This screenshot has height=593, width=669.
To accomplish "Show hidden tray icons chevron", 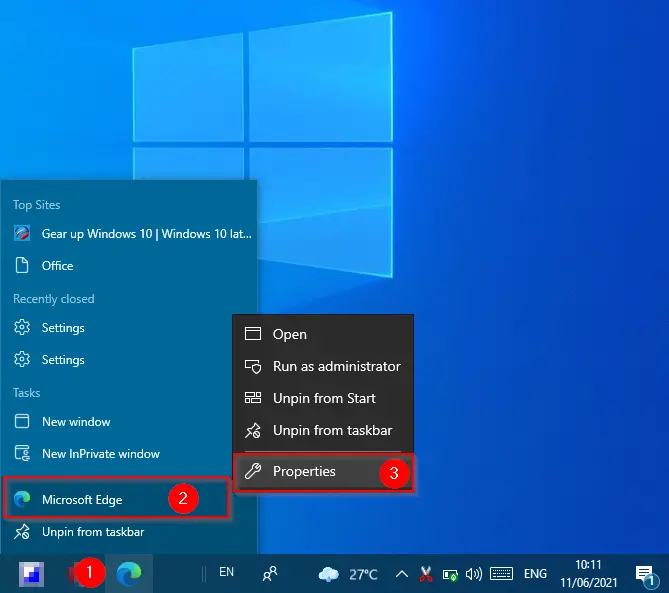I will [401, 574].
